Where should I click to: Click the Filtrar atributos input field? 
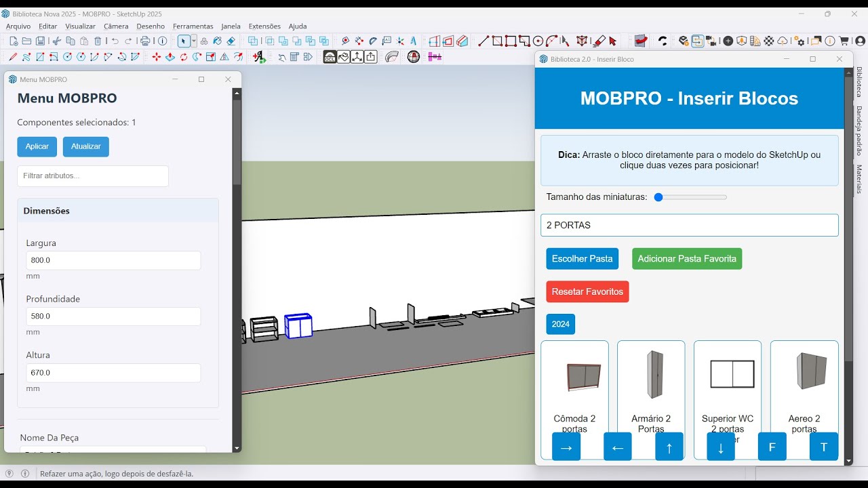(x=93, y=176)
